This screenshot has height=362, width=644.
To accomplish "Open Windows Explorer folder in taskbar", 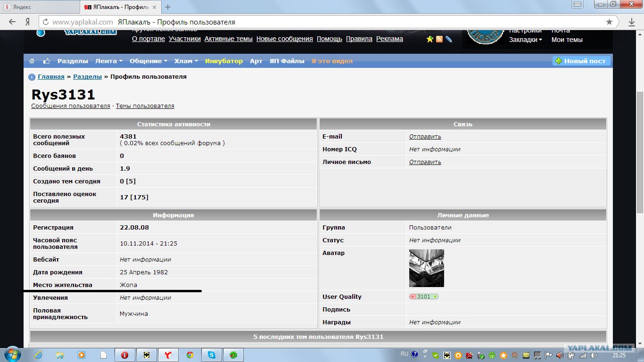I will 60,355.
